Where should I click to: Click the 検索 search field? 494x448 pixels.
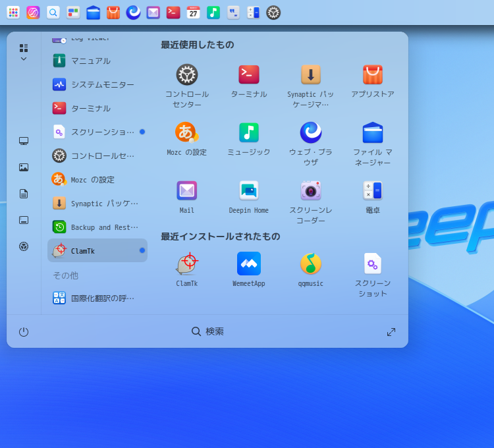[x=208, y=331]
